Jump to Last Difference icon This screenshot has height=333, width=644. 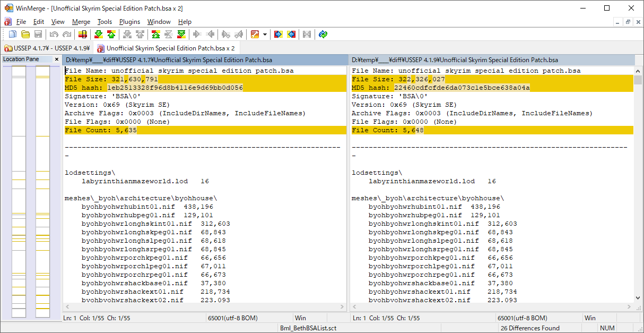click(x=181, y=35)
